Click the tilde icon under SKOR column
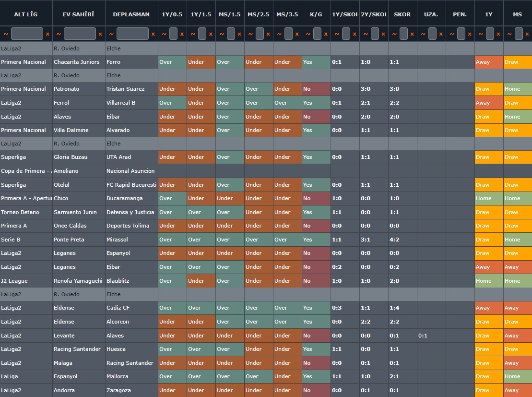The width and height of the screenshot is (532, 397). point(394,34)
